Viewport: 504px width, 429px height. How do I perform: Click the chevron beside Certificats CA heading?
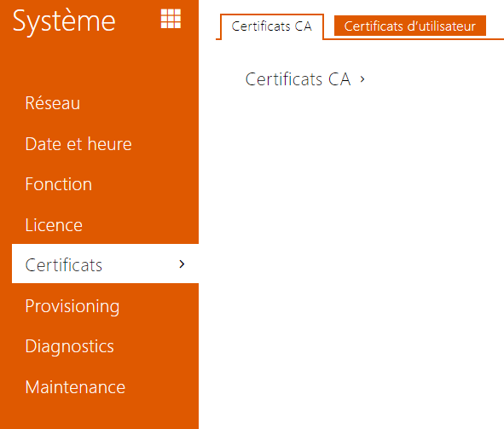(362, 79)
